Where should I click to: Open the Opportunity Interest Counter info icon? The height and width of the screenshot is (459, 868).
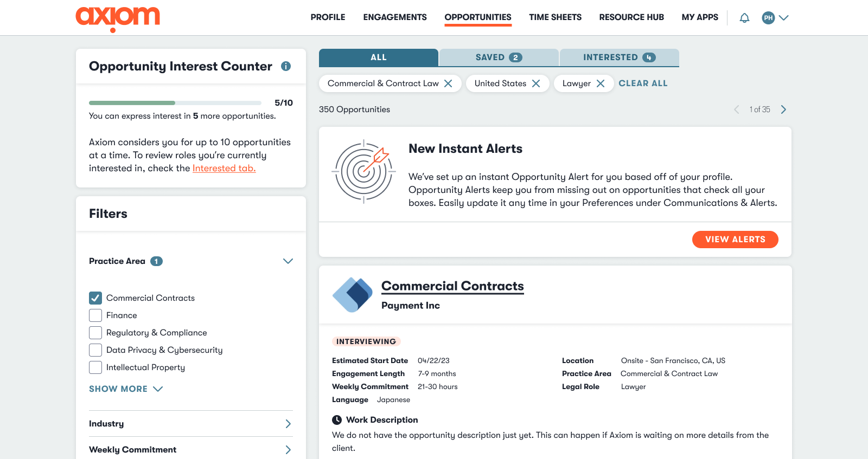point(286,66)
